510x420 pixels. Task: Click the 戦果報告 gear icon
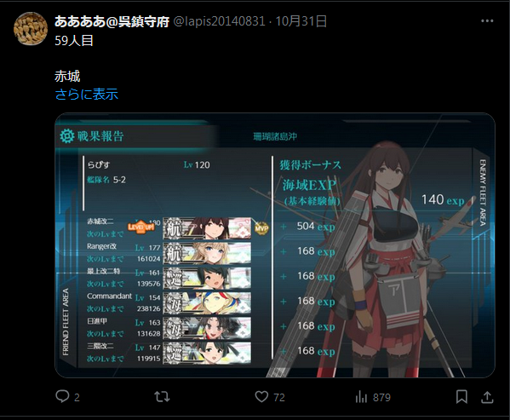(67, 136)
